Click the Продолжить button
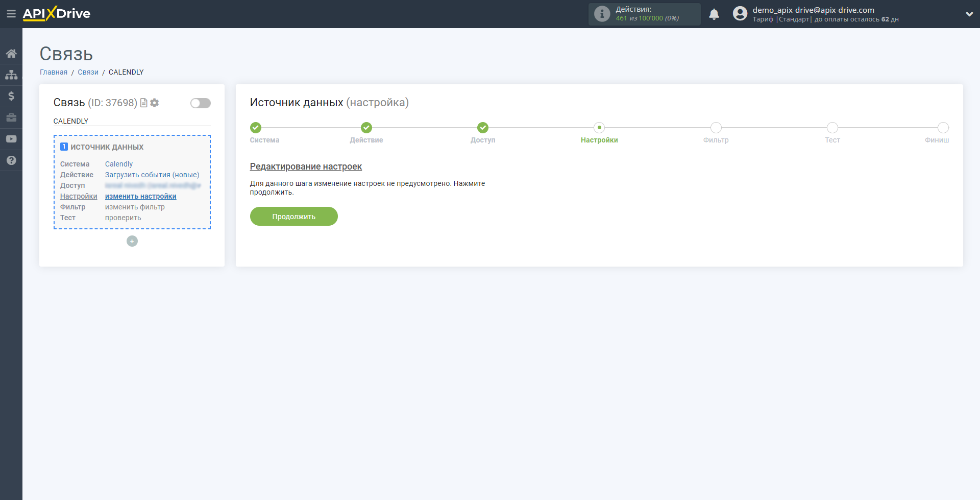 point(294,216)
